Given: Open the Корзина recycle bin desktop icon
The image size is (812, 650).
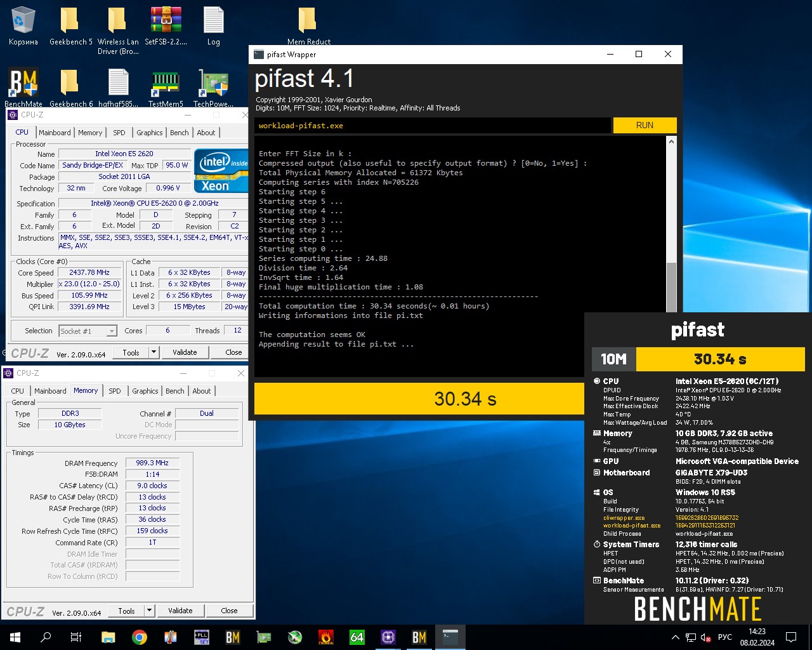Looking at the screenshot, I should pyautogui.click(x=23, y=27).
